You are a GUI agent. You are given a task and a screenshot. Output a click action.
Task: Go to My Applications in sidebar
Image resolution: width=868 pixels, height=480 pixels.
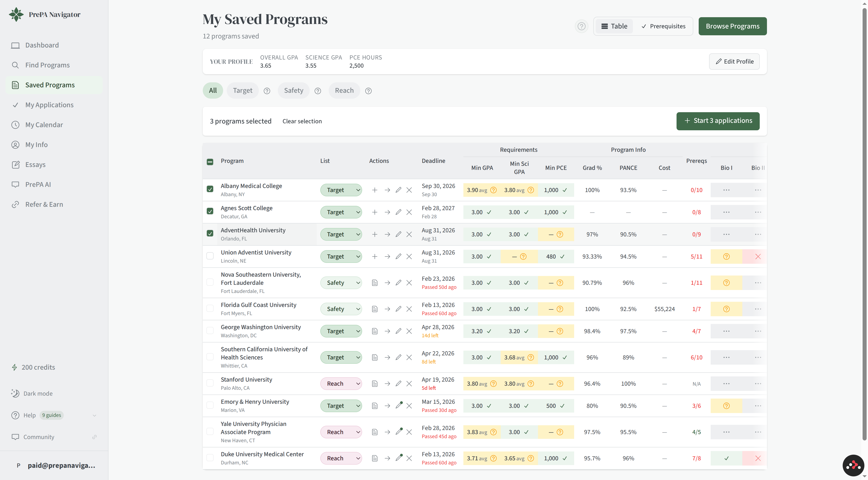coord(54,105)
